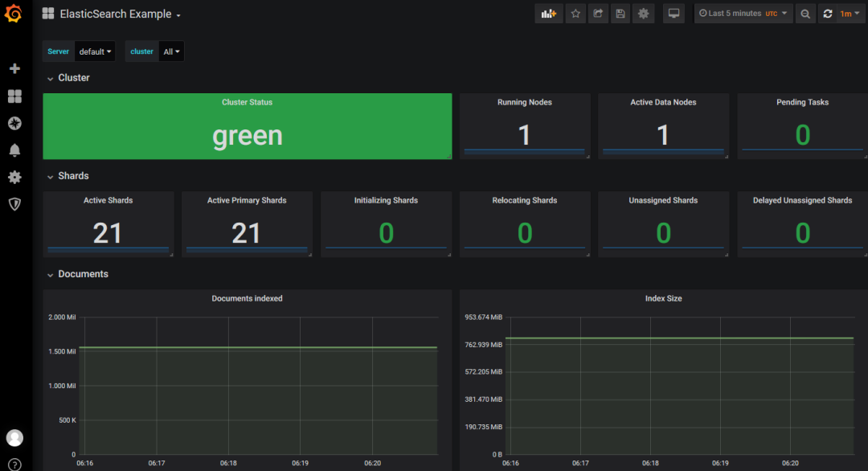Open the Documents indexed panel title menu
This screenshot has width=868, height=471.
point(247,298)
